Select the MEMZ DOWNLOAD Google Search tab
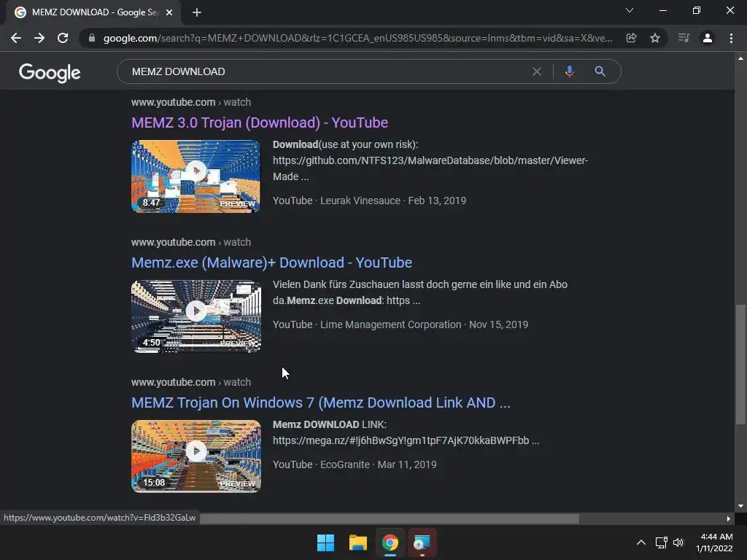747x560 pixels. pos(93,12)
